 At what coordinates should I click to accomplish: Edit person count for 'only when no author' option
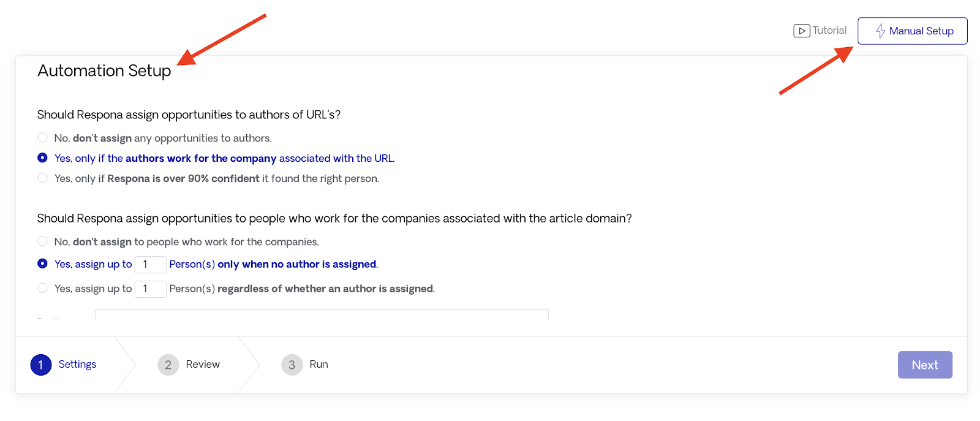(x=151, y=264)
